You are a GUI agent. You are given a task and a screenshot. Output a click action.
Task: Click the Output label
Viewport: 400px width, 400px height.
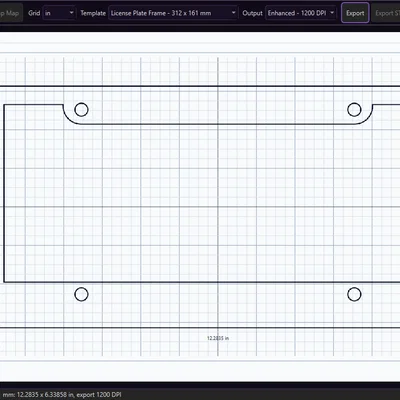pyautogui.click(x=252, y=13)
